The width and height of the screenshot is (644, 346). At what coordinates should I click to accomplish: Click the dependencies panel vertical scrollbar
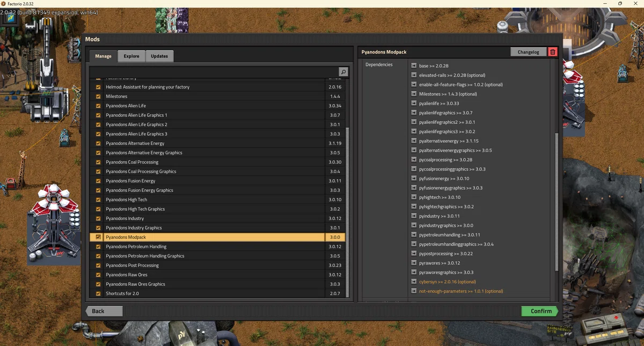click(x=557, y=203)
